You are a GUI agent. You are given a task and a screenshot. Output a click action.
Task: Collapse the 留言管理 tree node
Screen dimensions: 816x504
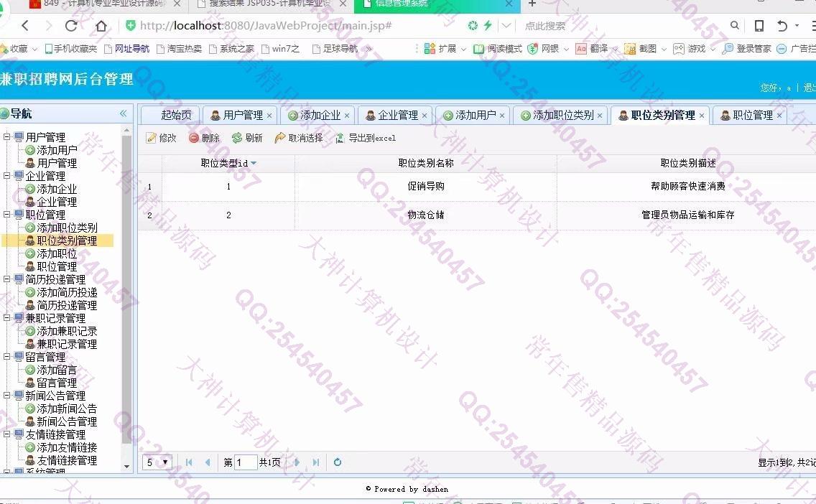6,357
